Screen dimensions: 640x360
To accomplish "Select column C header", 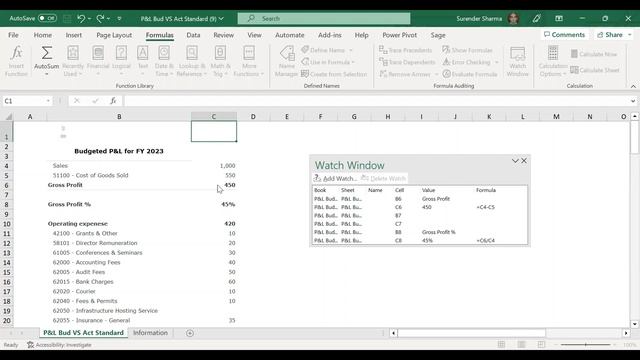I will pyautogui.click(x=213, y=117).
